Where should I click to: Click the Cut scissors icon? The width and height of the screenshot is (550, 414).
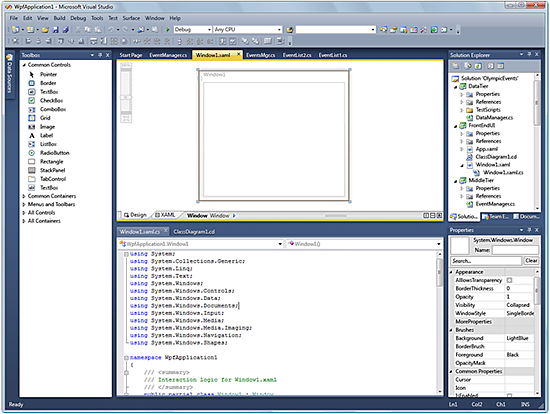[78, 30]
